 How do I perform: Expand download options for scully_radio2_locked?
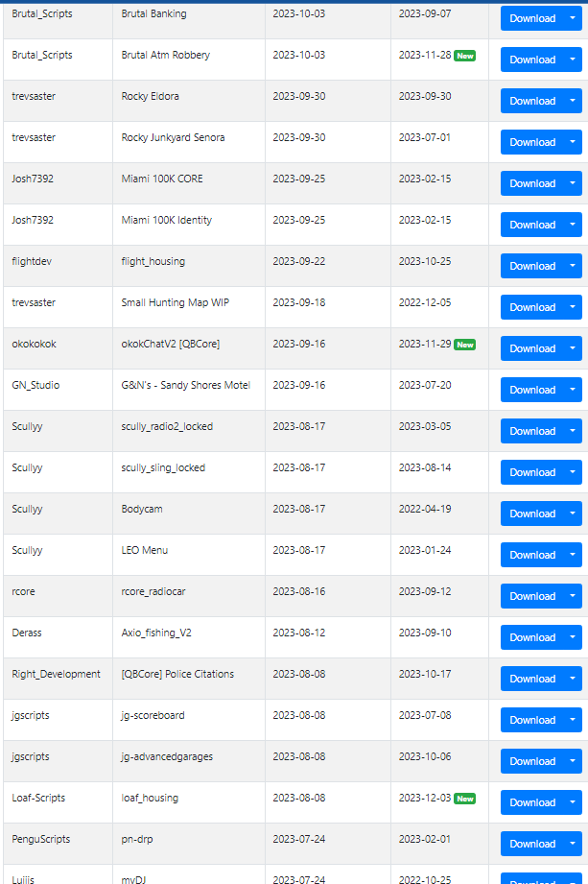tap(573, 431)
